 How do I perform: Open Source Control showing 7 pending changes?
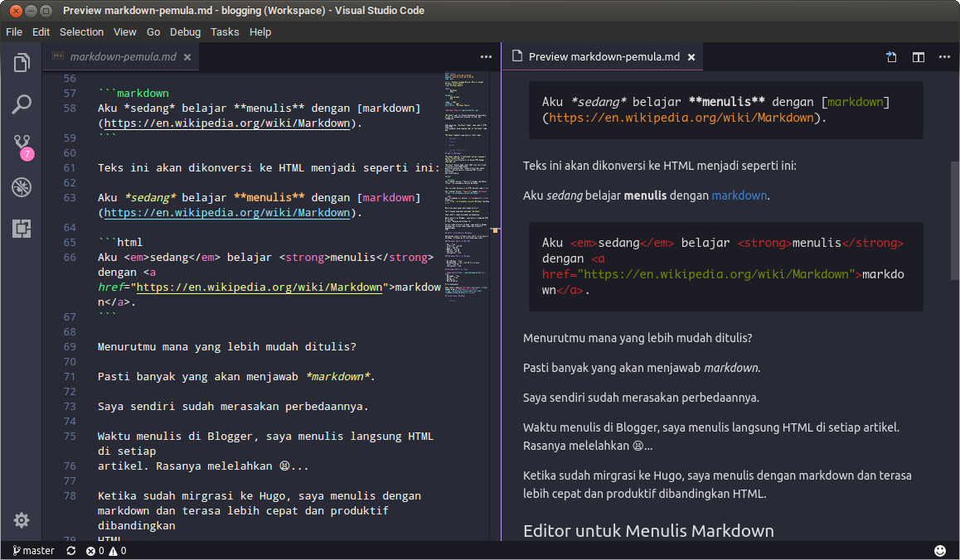[22, 145]
